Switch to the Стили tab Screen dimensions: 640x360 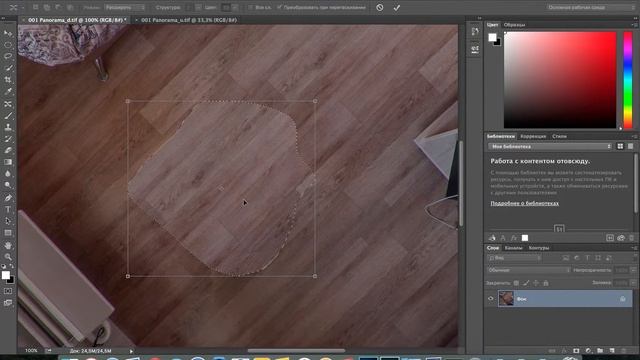(559, 136)
